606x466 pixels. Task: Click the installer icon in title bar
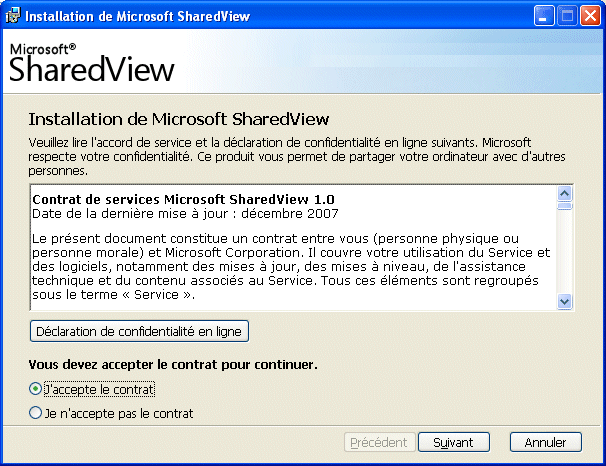[x=12, y=16]
